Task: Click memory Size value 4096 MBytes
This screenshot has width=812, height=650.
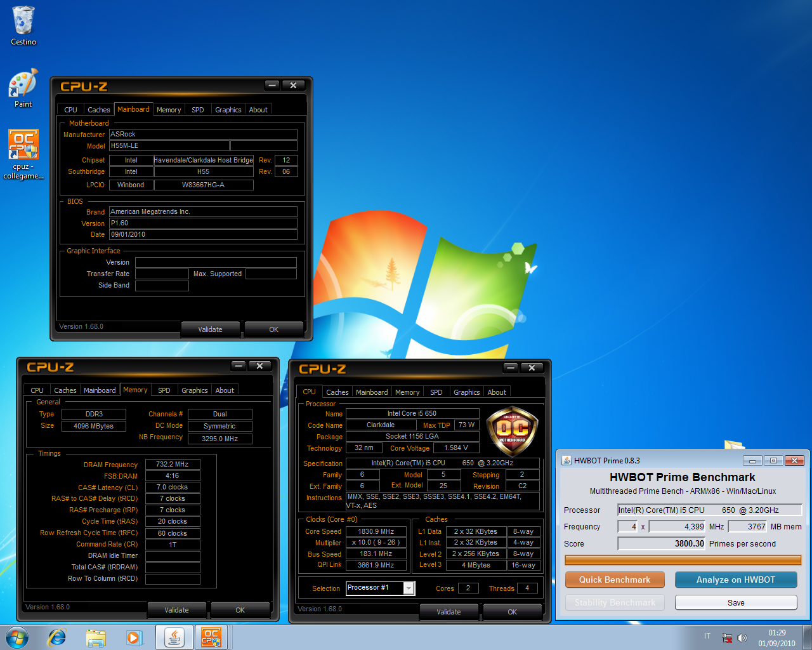Action: [x=93, y=426]
